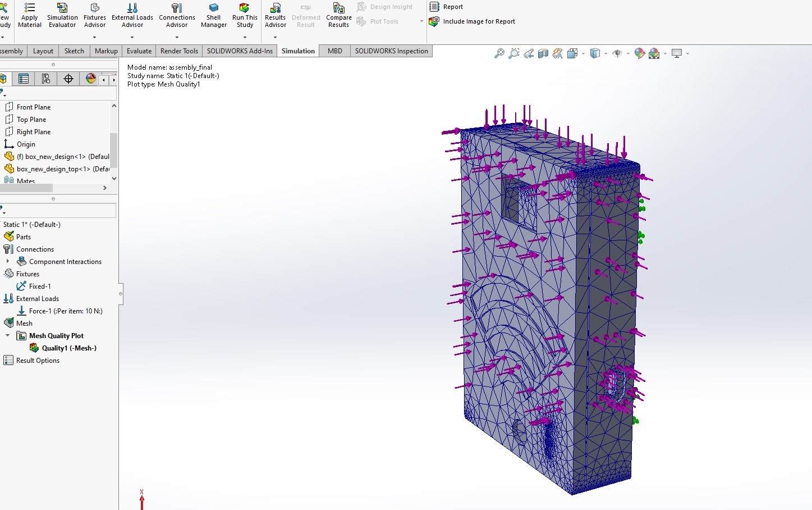This screenshot has height=510, width=812.
Task: Switch to the MBD tab
Action: point(335,51)
